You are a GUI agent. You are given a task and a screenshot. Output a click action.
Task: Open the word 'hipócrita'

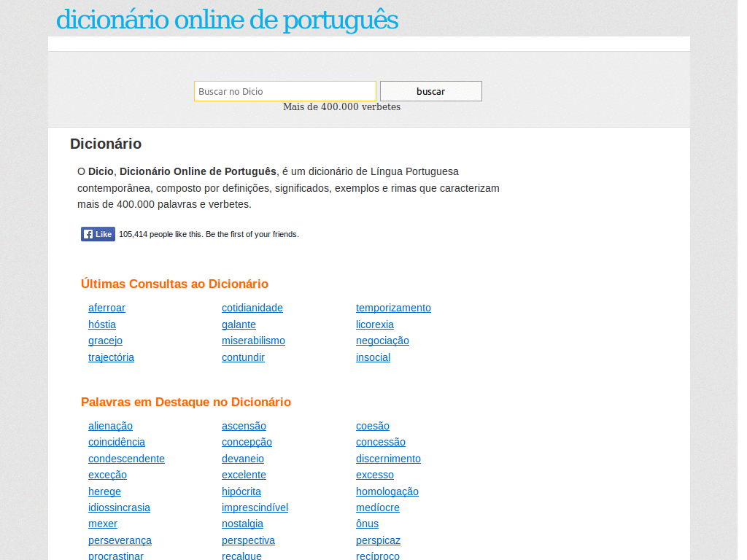click(x=241, y=491)
